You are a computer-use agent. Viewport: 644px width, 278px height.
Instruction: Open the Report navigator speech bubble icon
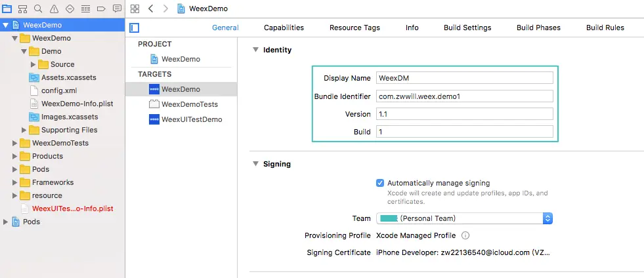[117, 9]
